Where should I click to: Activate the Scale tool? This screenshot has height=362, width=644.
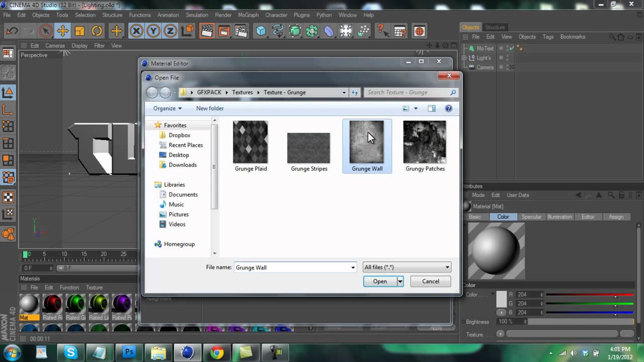tap(79, 31)
